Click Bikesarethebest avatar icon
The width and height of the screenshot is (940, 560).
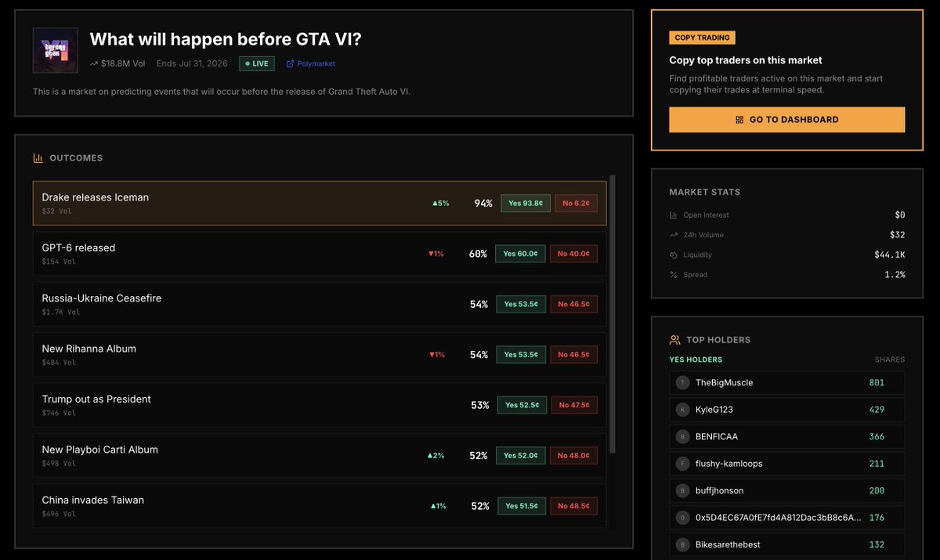[683, 544]
